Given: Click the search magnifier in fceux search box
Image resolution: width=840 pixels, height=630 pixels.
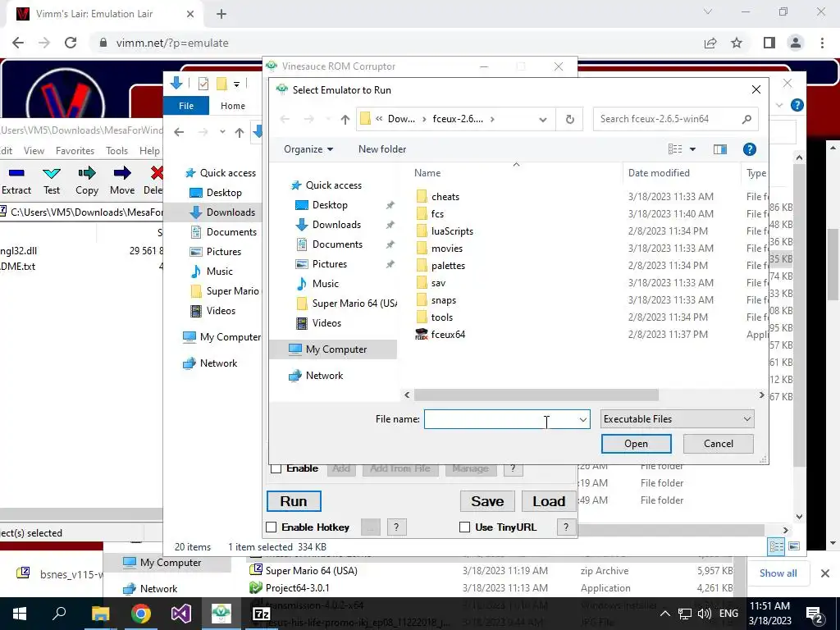Looking at the screenshot, I should (x=746, y=119).
